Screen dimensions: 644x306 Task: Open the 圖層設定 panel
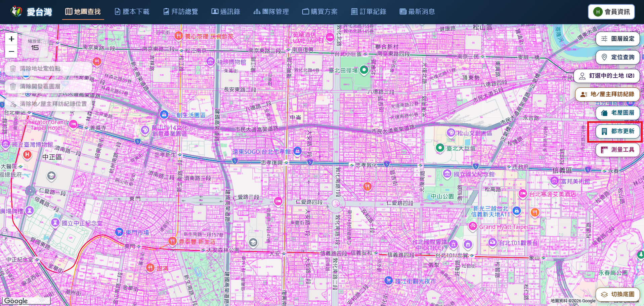coord(618,39)
